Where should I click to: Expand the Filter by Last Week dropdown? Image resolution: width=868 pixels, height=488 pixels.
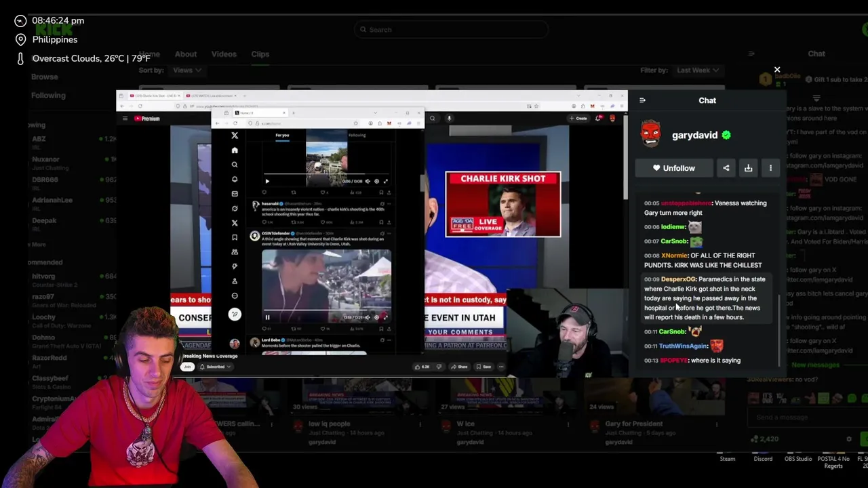pyautogui.click(x=697, y=70)
